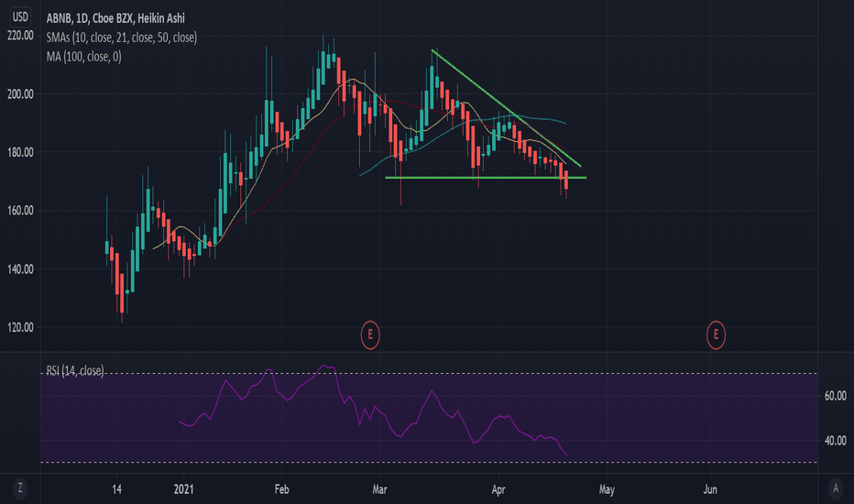Click the Mar label on time axis
854x504 pixels.
point(379,489)
